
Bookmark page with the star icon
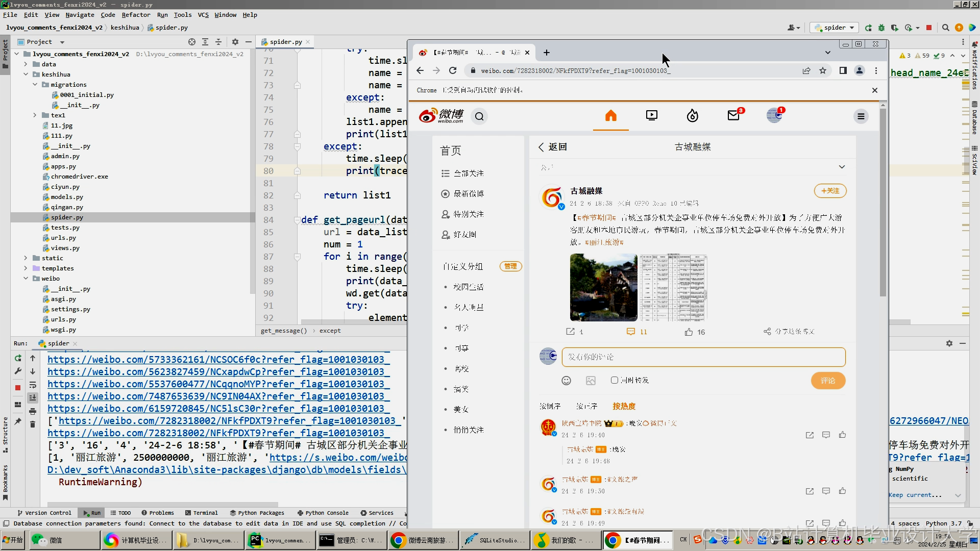(x=823, y=70)
